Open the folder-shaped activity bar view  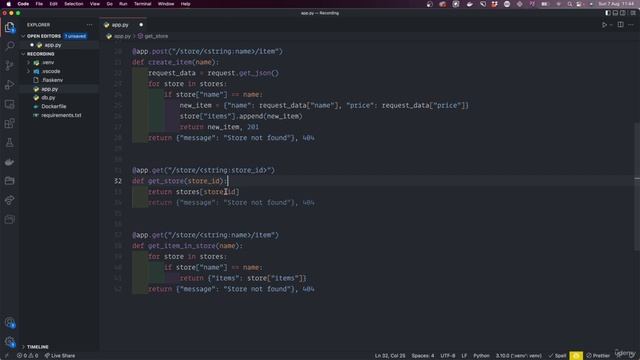[9, 181]
